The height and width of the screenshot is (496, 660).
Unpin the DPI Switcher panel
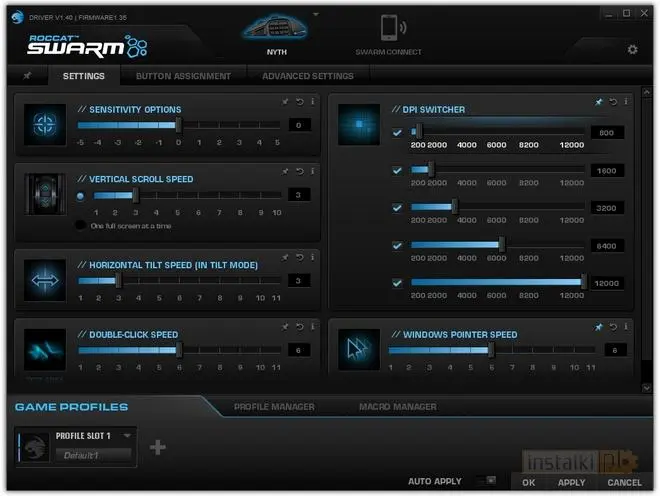[599, 101]
